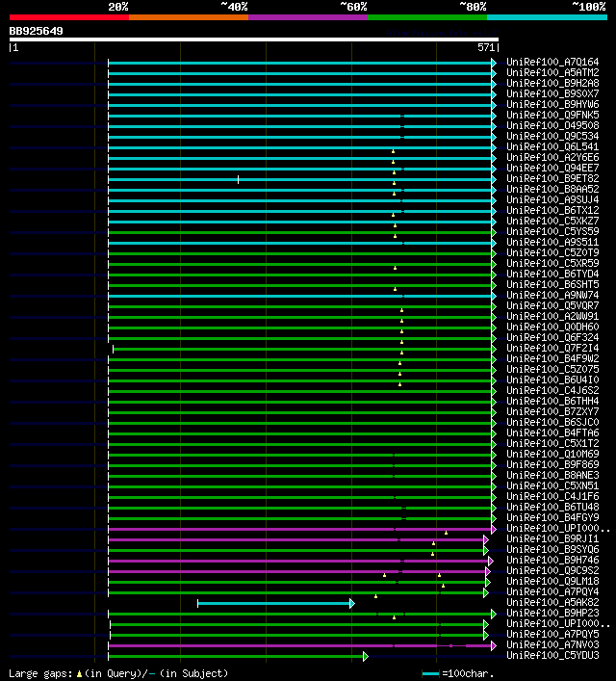Click the cyan ~100% identity legend segment
The height and width of the screenshot is (681, 616).
pyautogui.click(x=547, y=17)
